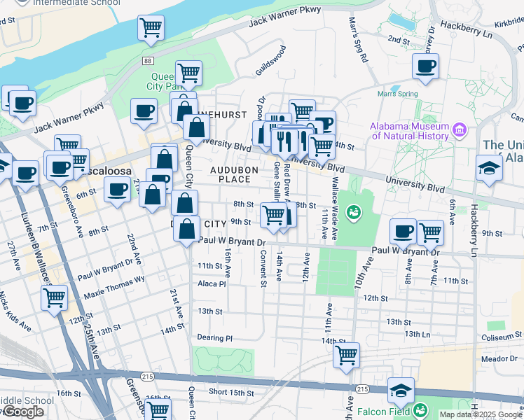Open the shopping bag marker in Pinehurst

[x=197, y=128]
